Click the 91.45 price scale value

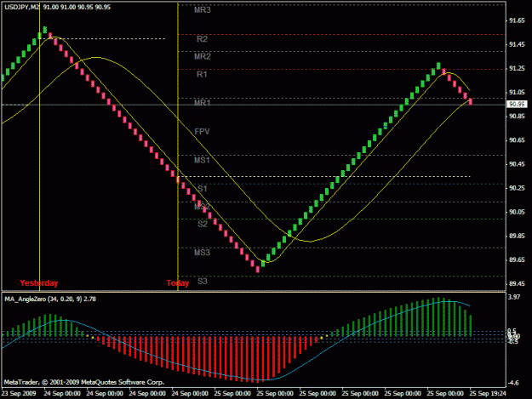pyautogui.click(x=517, y=45)
